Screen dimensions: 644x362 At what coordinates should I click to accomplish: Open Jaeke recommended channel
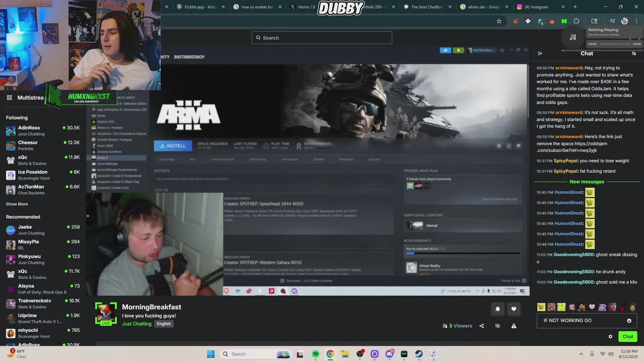tap(43, 230)
